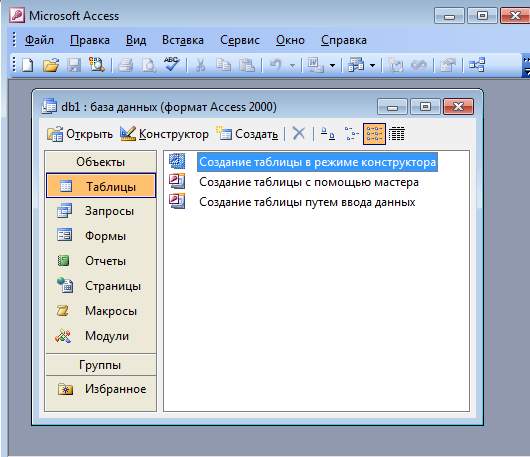Click the db1 window title icon
Screen dimensions: 530x457
pos(49,106)
